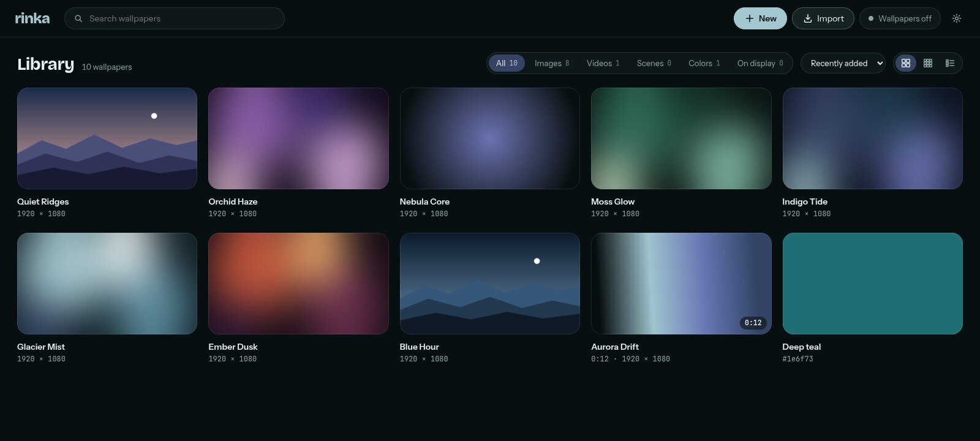Open the Indigo Tide thumbnail
Screen dimensions: 980x441
pyautogui.click(x=873, y=138)
